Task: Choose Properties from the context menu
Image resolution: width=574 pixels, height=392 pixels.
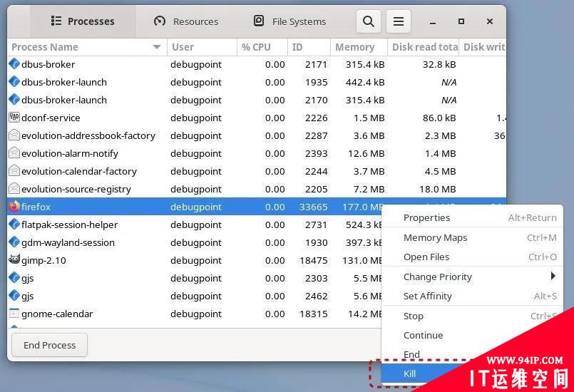Action: tap(472, 217)
